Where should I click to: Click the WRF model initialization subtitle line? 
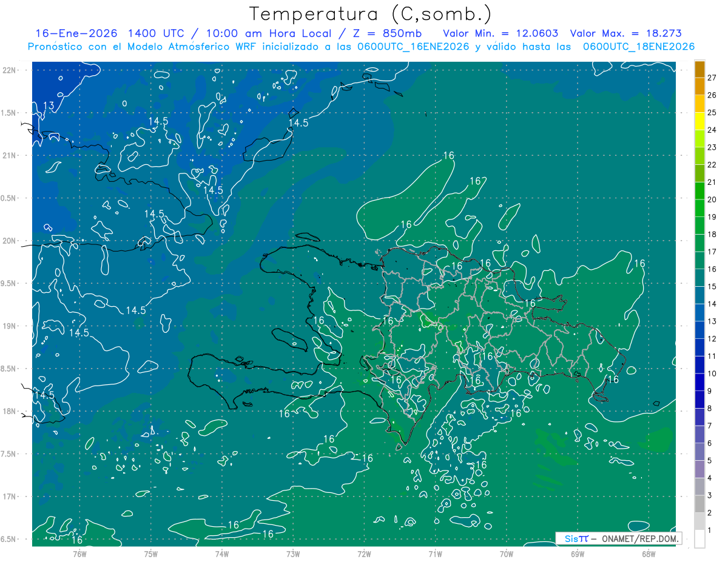[x=361, y=47]
